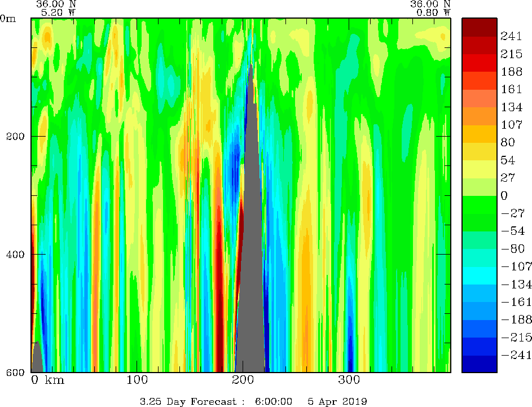
Task: Click the colorbar label 188
Action: pyautogui.click(x=511, y=71)
